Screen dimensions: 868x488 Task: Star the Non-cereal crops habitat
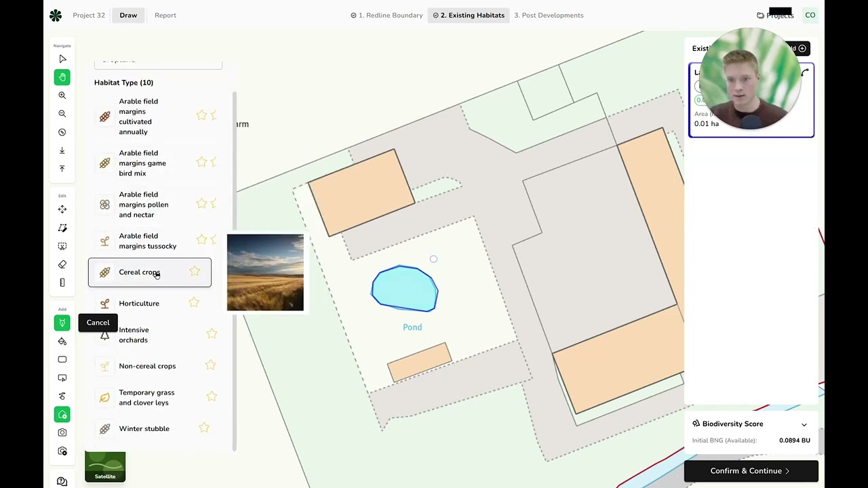(211, 365)
